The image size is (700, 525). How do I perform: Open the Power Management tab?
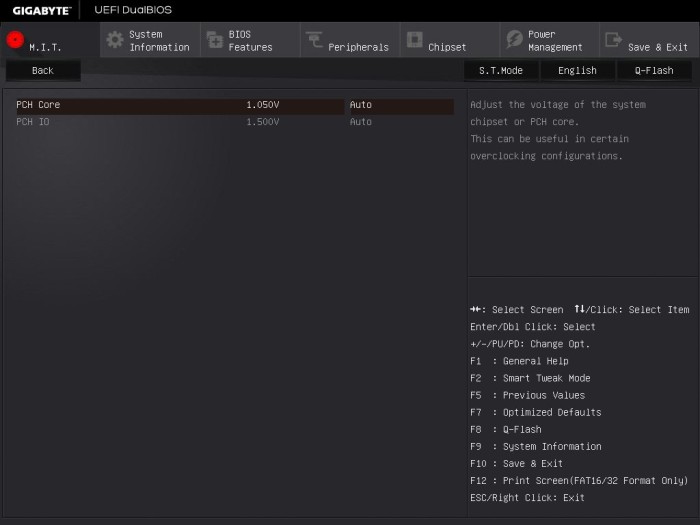(x=550, y=40)
